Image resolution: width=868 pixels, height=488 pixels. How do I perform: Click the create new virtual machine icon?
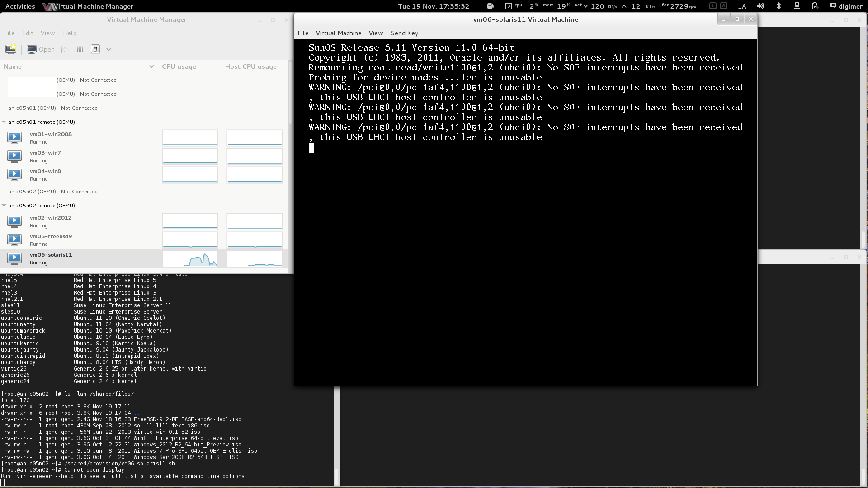pos(11,49)
